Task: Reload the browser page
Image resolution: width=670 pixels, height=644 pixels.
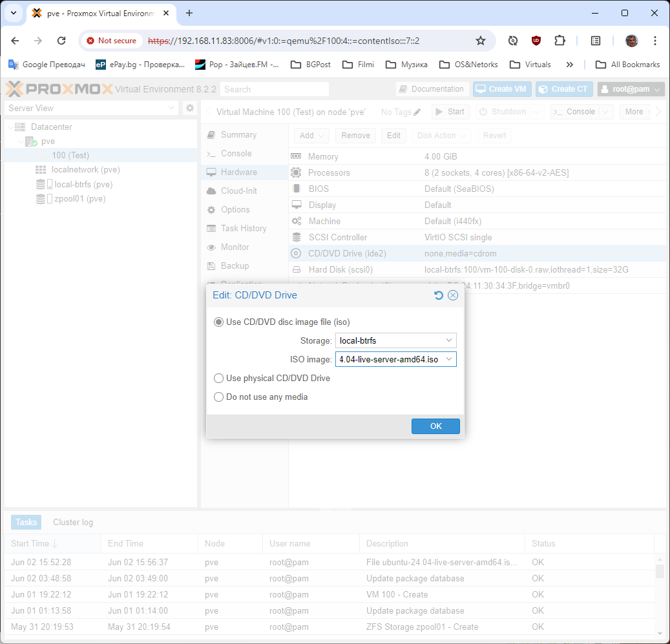Action: pyautogui.click(x=61, y=41)
